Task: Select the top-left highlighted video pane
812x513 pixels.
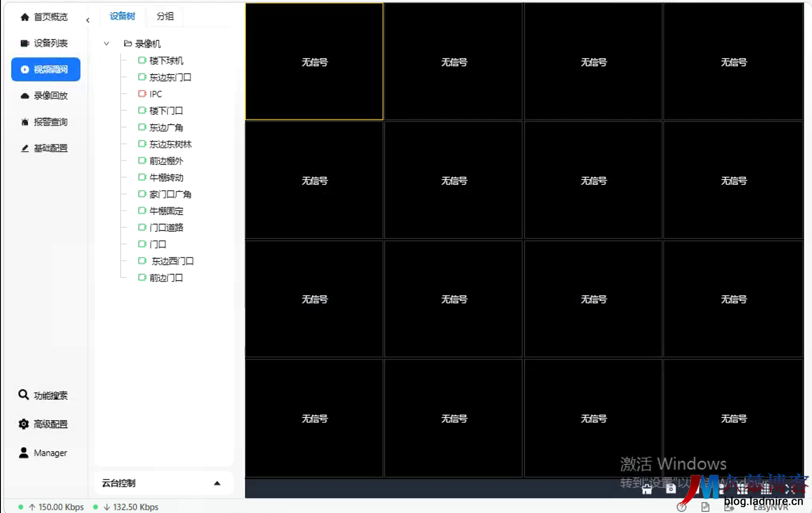Action: 314,62
